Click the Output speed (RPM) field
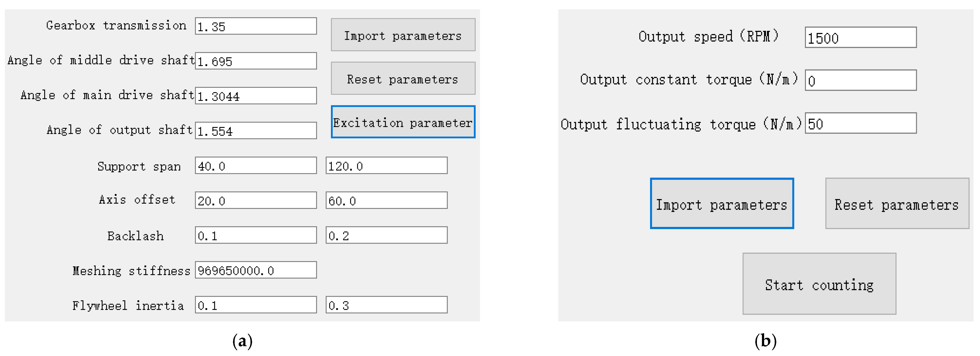Image resolution: width=980 pixels, height=356 pixels. 860,38
